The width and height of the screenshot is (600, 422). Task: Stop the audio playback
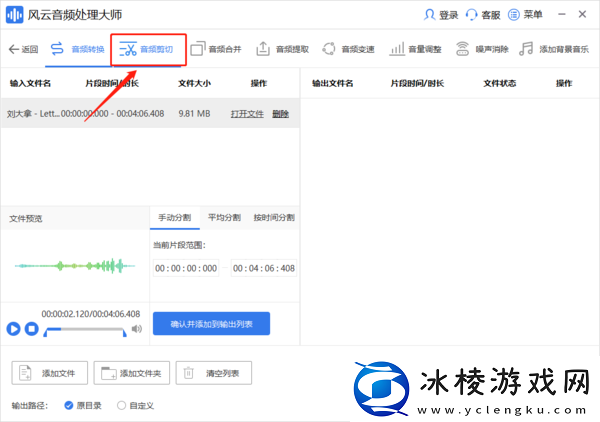coord(32,329)
